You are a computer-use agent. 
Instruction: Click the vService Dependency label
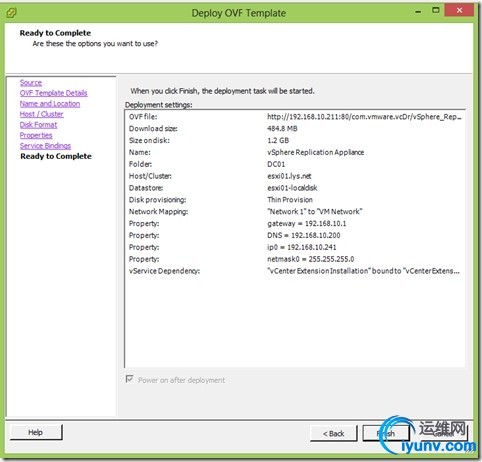(164, 271)
